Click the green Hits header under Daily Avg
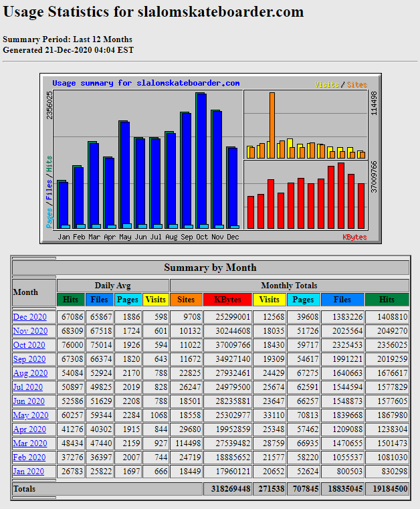This screenshot has width=420, height=509. tap(71, 300)
